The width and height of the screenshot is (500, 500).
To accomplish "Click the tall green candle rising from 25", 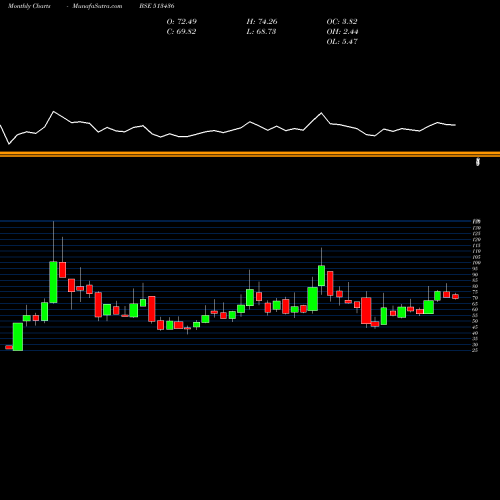I will (18, 337).
